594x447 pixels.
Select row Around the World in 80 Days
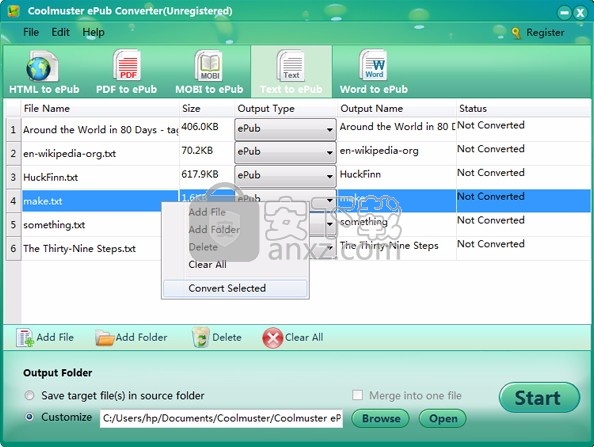[x=100, y=130]
